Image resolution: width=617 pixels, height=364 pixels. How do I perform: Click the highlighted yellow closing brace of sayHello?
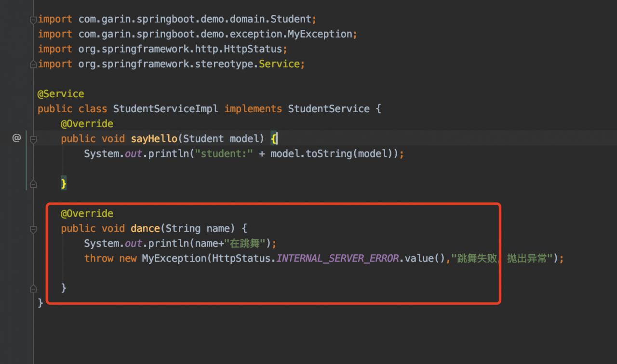[63, 183]
